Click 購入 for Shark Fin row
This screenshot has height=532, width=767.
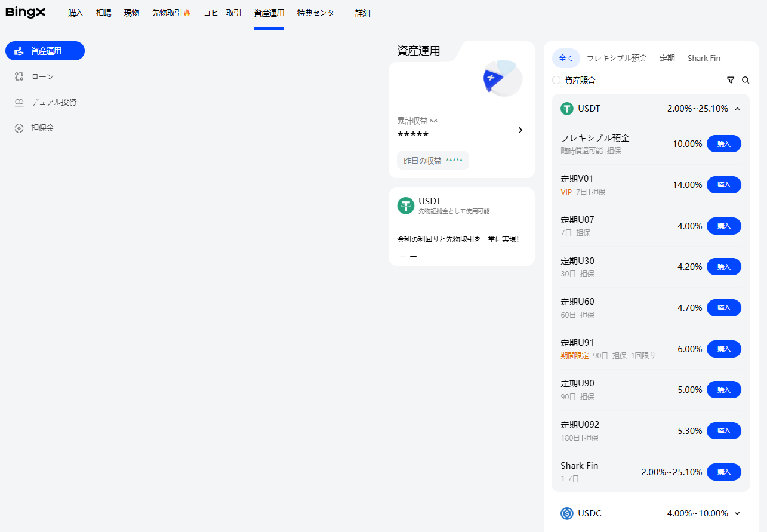pos(723,472)
